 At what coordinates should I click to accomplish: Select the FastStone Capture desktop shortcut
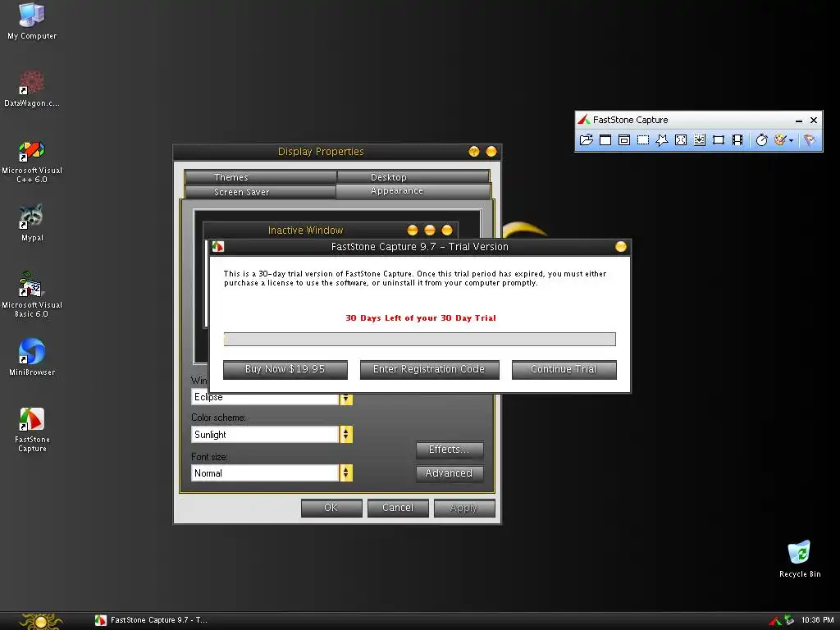[x=32, y=430]
